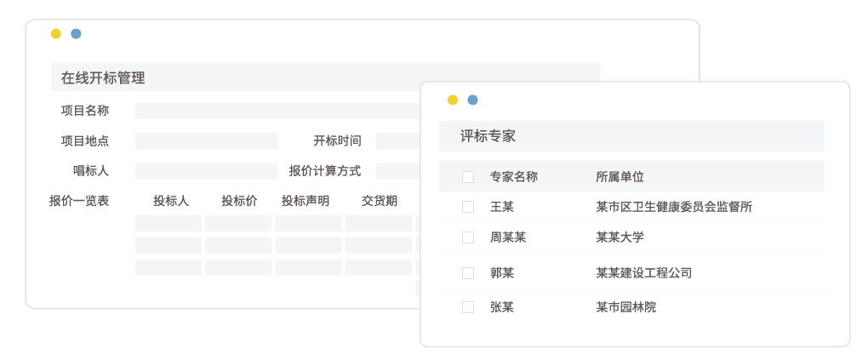Click the blue dot in the 在线开标管理 window
The image size is (868, 360).
pyautogui.click(x=76, y=34)
